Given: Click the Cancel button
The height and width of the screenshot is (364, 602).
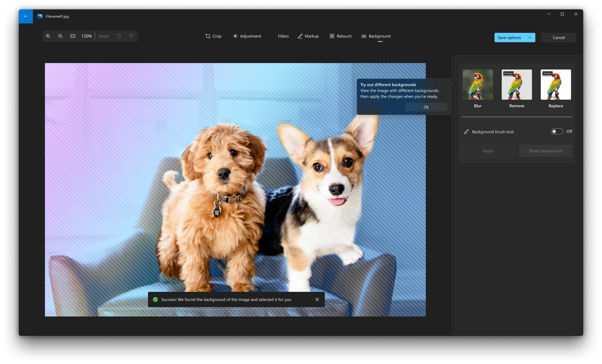Looking at the screenshot, I should (x=558, y=38).
